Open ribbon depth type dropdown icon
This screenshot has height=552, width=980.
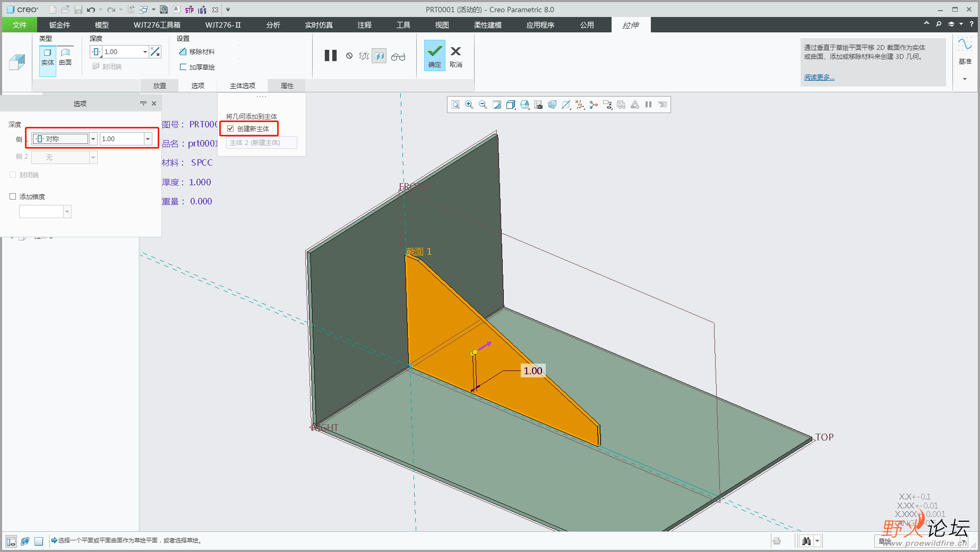click(96, 51)
